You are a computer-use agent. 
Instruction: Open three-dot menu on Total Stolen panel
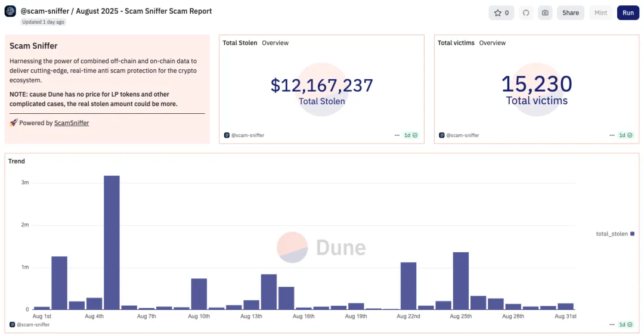pos(397,135)
